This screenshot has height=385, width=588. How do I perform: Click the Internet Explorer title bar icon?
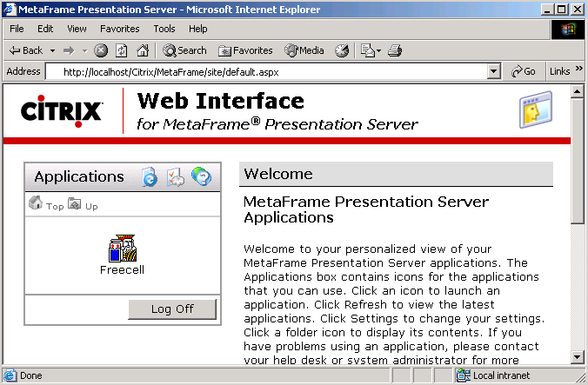click(x=10, y=9)
